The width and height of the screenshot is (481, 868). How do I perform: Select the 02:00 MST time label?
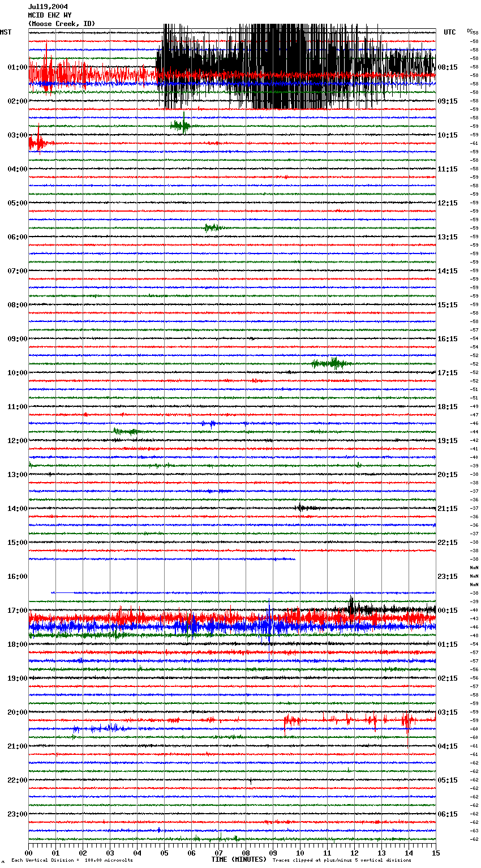(x=18, y=101)
